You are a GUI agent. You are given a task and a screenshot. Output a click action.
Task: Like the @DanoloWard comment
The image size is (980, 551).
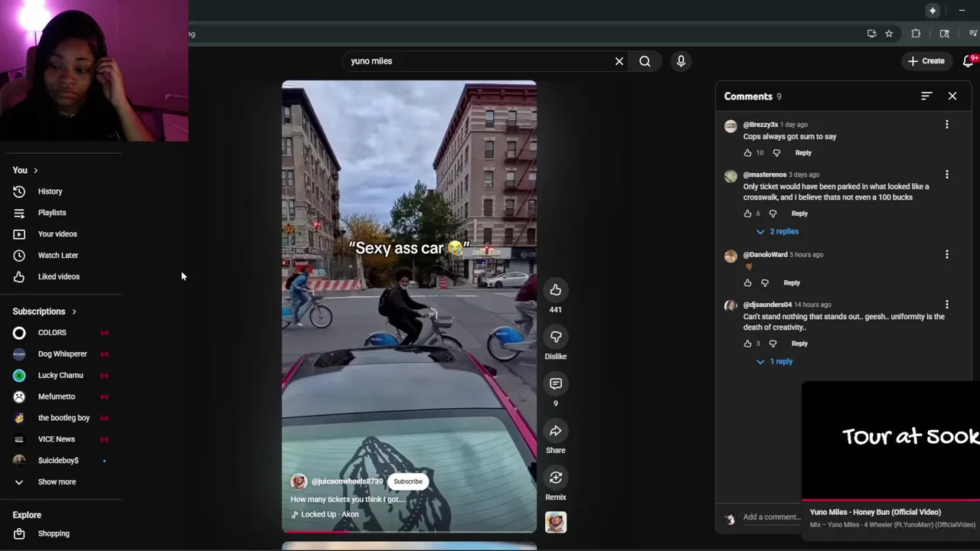pyautogui.click(x=748, y=283)
